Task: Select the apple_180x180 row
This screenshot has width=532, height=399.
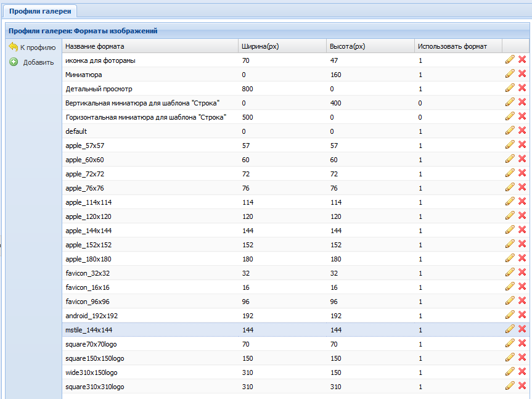Action: [88, 259]
